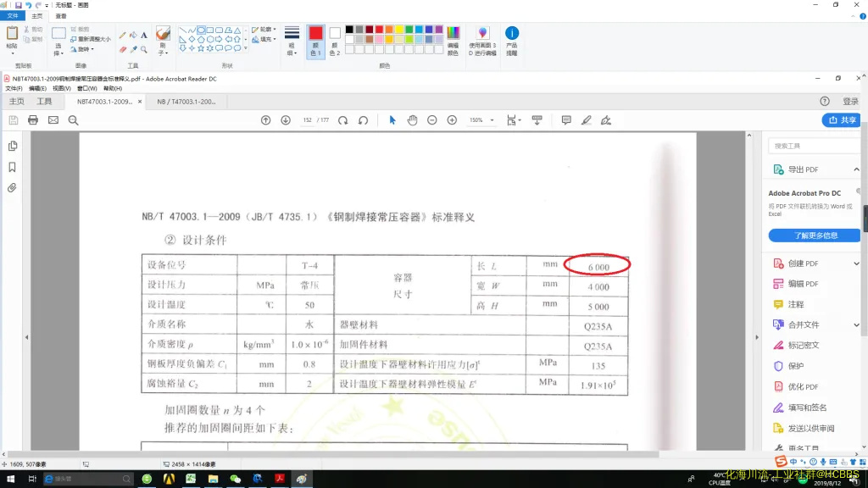Click the Acrobat highlight pen icon
The image size is (868, 488).
[x=587, y=120]
